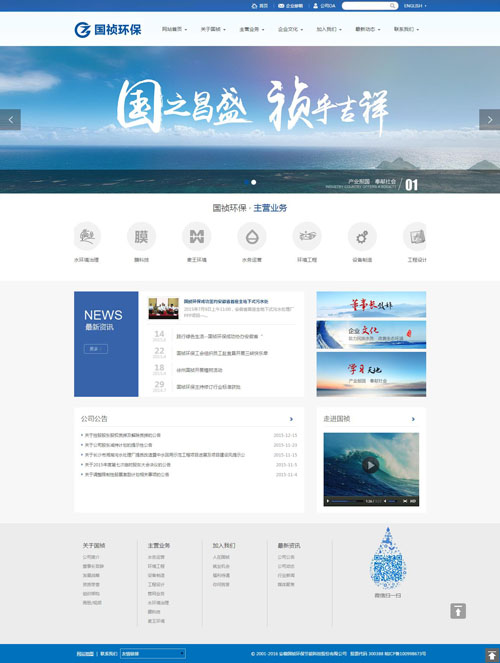Click the 国祯环保 logo in the header
Viewport: 500px width, 663px height.
point(108,30)
